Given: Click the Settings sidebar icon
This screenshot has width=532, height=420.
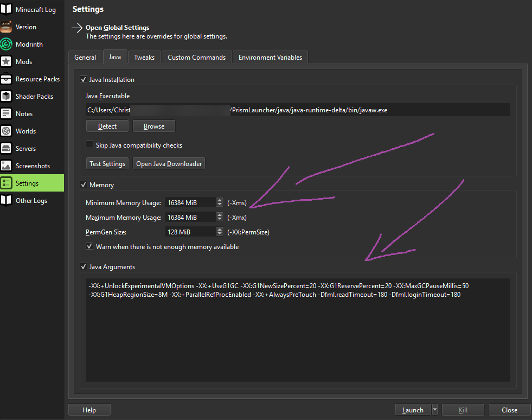Looking at the screenshot, I should 6,183.
